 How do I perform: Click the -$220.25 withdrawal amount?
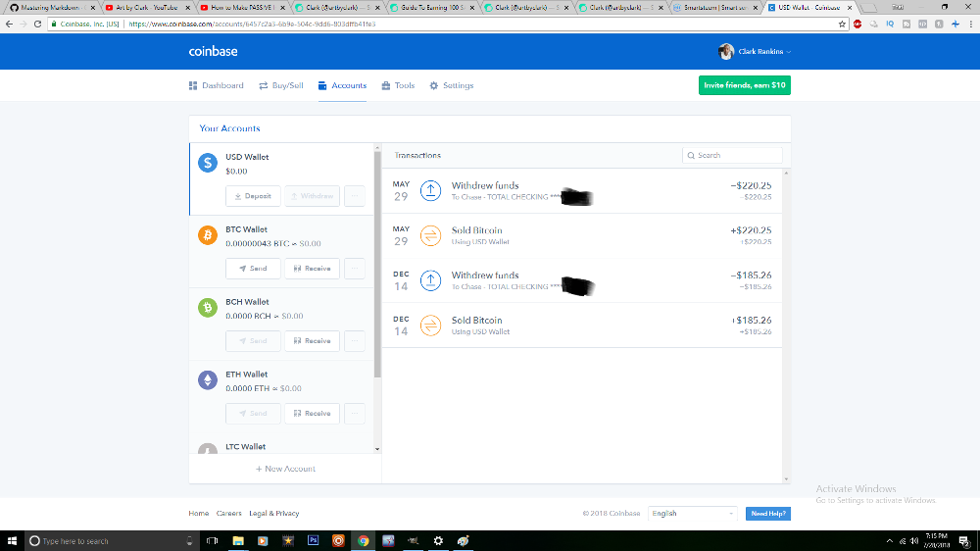(x=751, y=185)
